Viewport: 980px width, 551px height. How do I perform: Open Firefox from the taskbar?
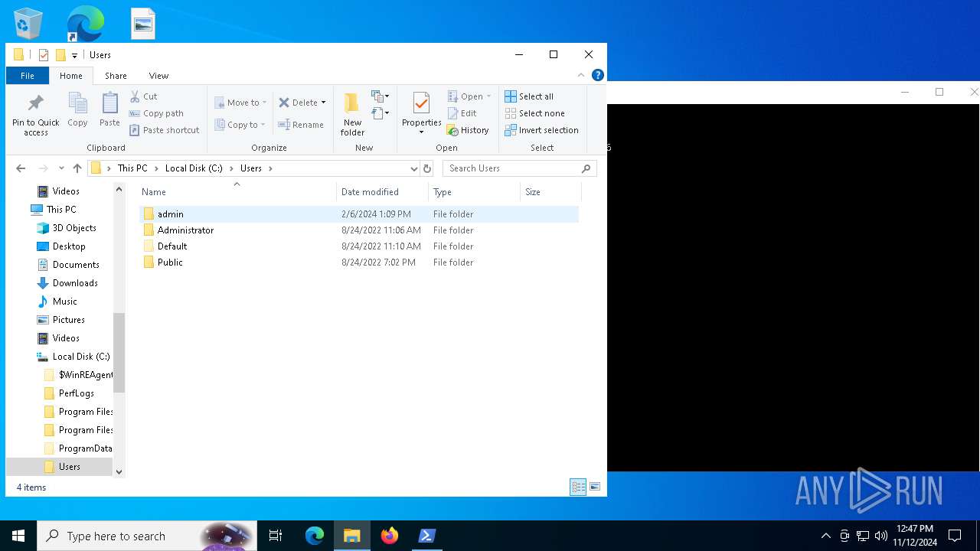point(390,536)
